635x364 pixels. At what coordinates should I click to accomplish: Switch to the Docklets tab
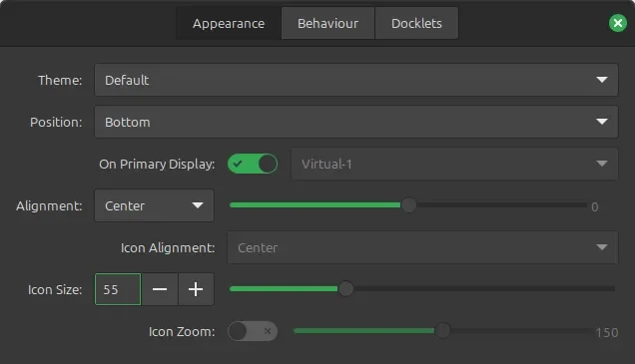(x=416, y=23)
